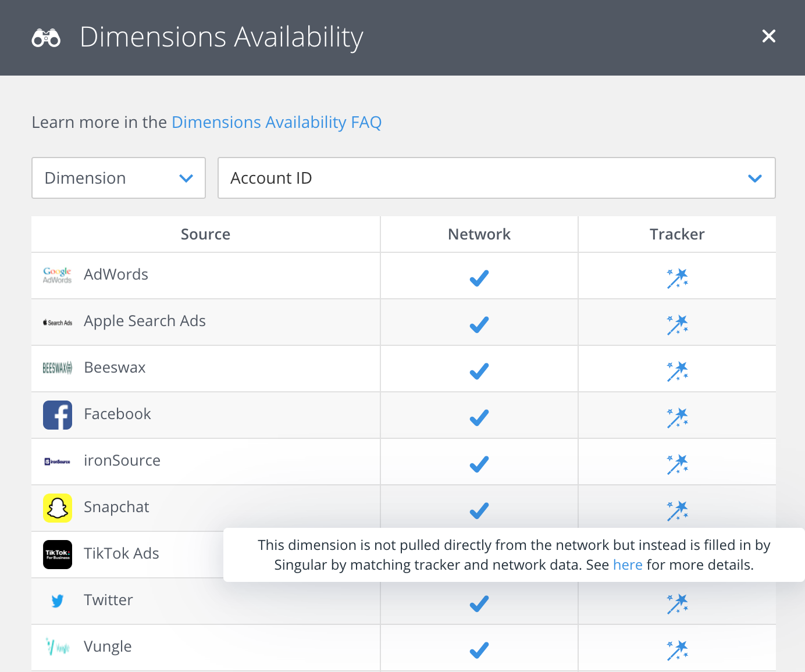
Task: Click the ironSource logo icon
Action: (x=57, y=460)
